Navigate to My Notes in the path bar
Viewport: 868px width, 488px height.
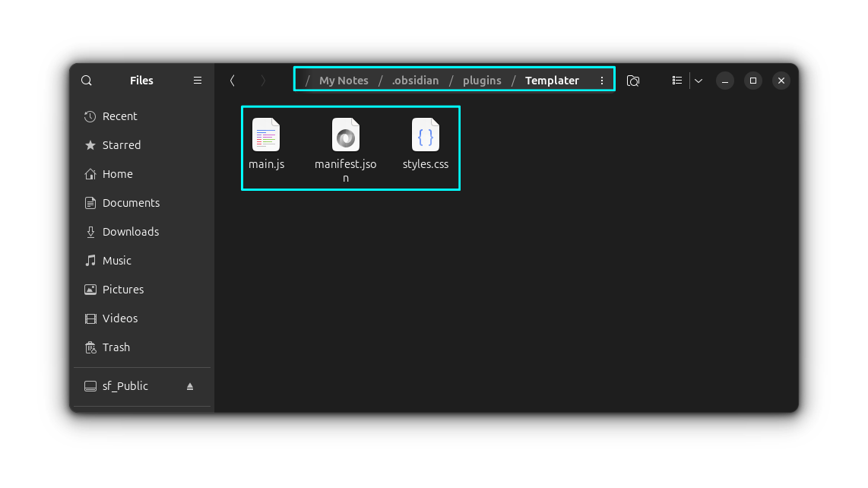click(x=343, y=80)
